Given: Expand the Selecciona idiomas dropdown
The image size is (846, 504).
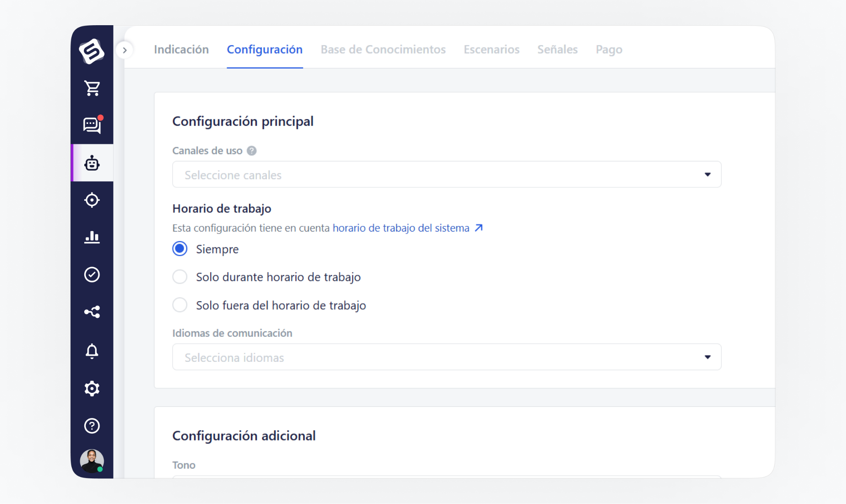Looking at the screenshot, I should pos(447,357).
